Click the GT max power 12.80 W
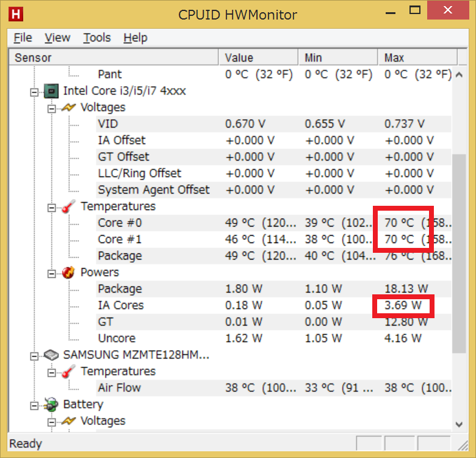 tap(406, 322)
